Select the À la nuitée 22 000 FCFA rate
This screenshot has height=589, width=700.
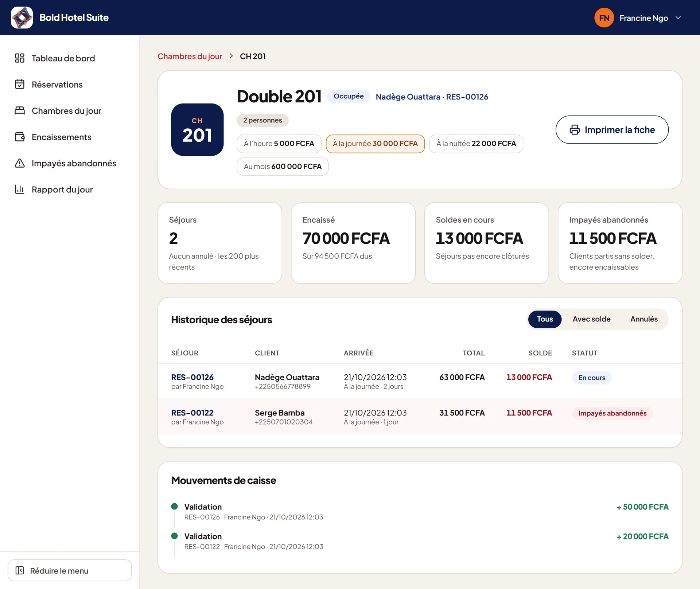476,144
